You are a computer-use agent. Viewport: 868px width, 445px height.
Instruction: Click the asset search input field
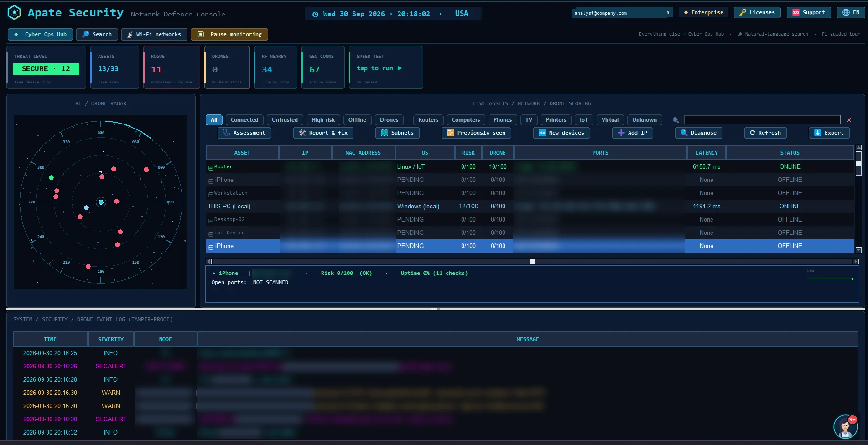(x=762, y=119)
